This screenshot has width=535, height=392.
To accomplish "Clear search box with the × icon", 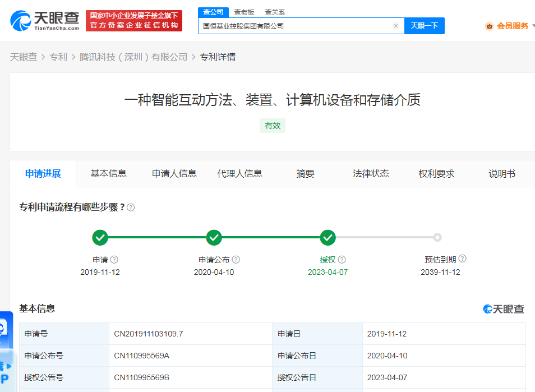I will [395, 25].
